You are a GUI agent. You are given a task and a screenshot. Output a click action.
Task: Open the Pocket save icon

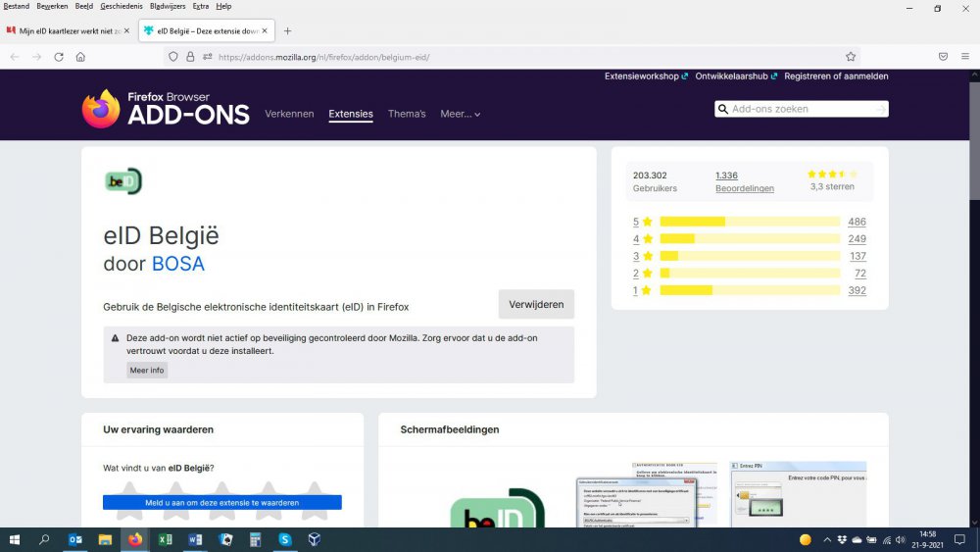(x=943, y=57)
